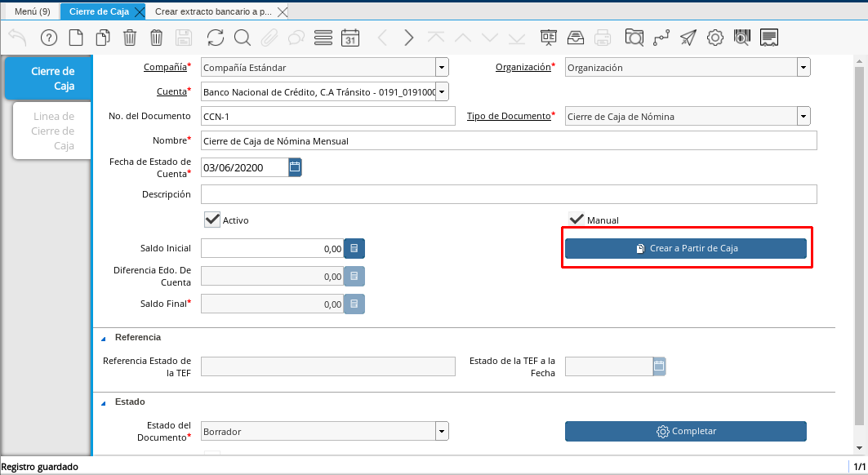
Task: Switch to the Menú (9) tab
Action: tap(32, 11)
